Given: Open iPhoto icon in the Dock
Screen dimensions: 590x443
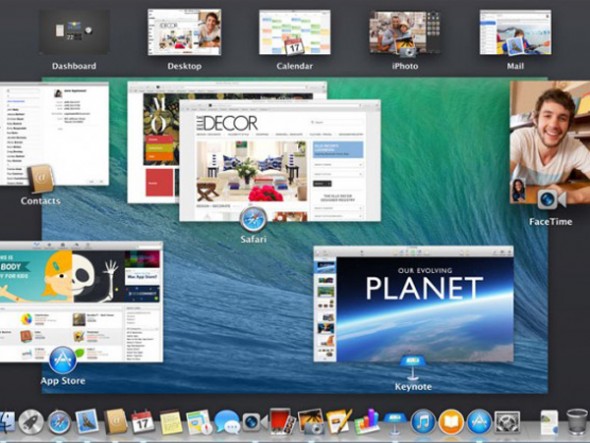Looking at the screenshot, I should click(311, 422).
